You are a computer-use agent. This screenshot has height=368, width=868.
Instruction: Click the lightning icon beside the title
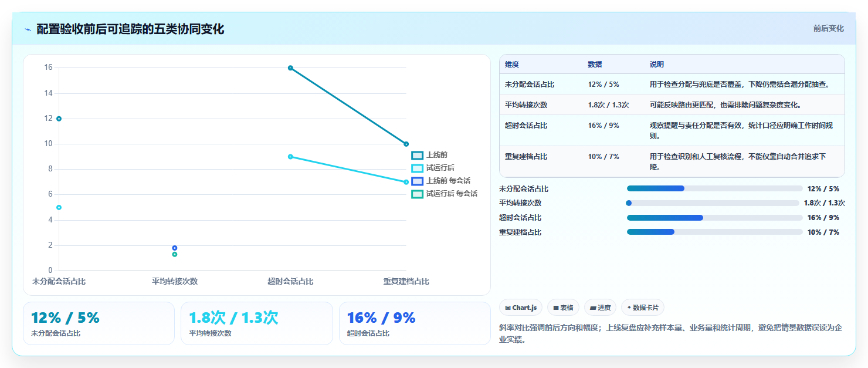[28, 29]
